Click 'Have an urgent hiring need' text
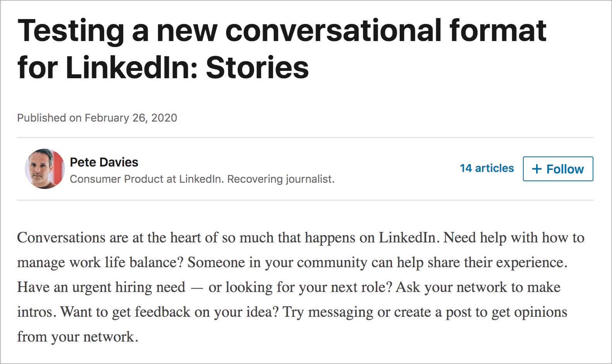This screenshot has height=364, width=612. [x=101, y=287]
